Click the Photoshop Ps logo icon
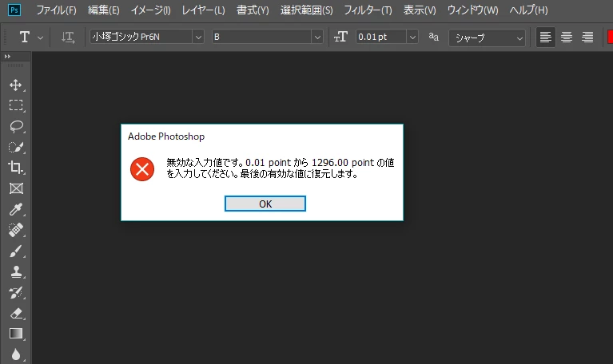Image resolution: width=613 pixels, height=364 pixels. click(x=14, y=10)
